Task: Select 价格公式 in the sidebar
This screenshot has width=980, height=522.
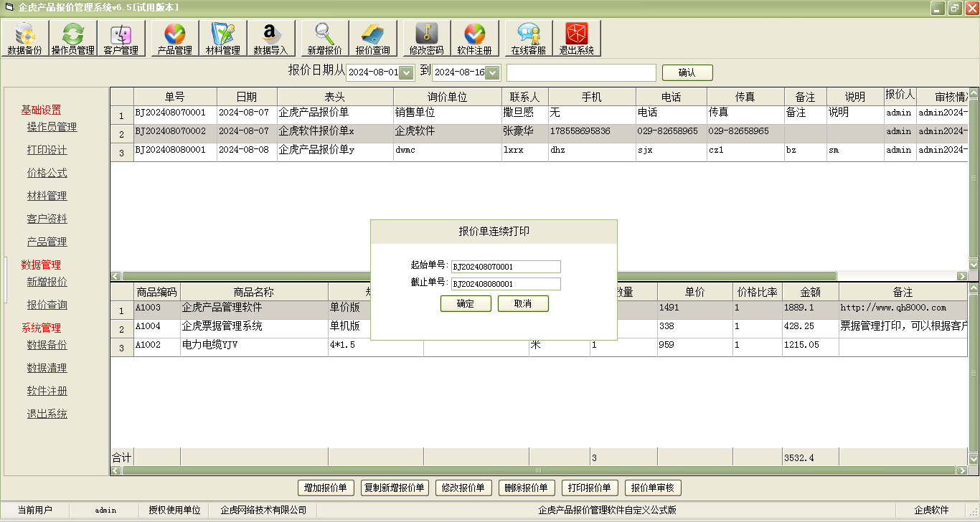Action: (47, 172)
